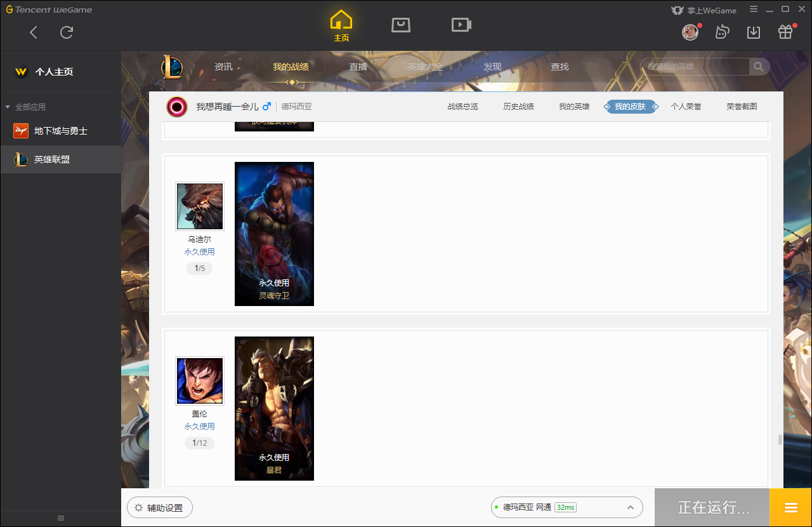Open the store bag icon
812x527 pixels.
(x=401, y=25)
